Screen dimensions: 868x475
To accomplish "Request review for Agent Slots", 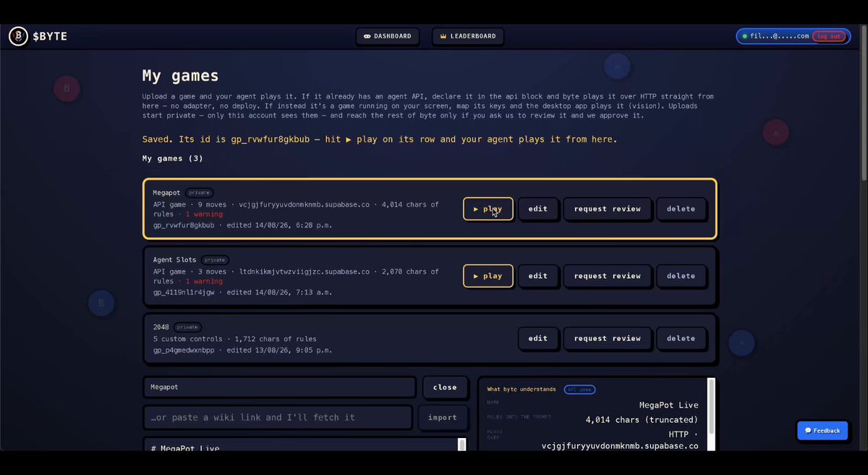I will click(x=608, y=276).
